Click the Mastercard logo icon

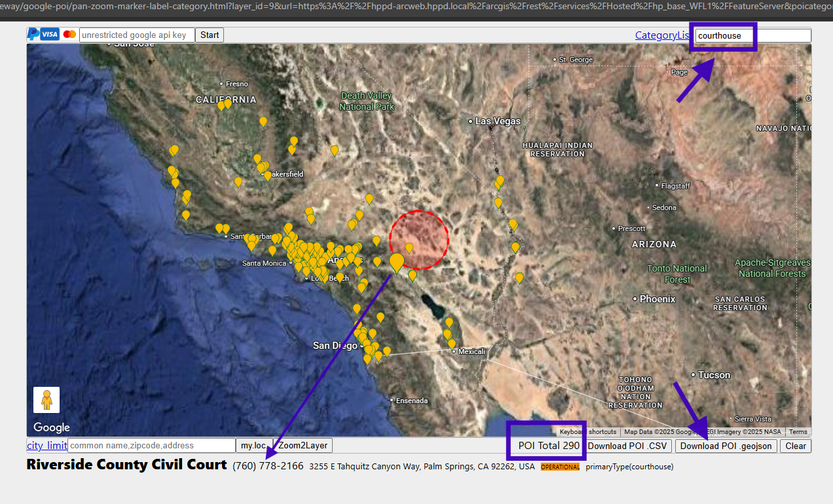click(x=69, y=34)
